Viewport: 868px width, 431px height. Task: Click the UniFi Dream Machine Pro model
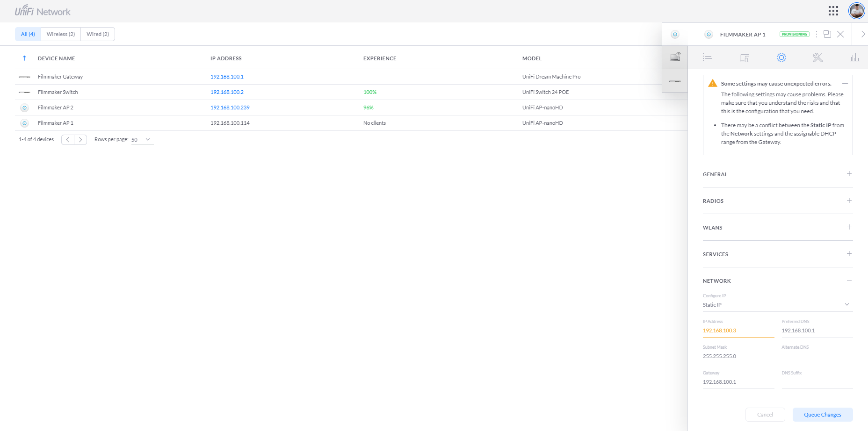pos(551,77)
